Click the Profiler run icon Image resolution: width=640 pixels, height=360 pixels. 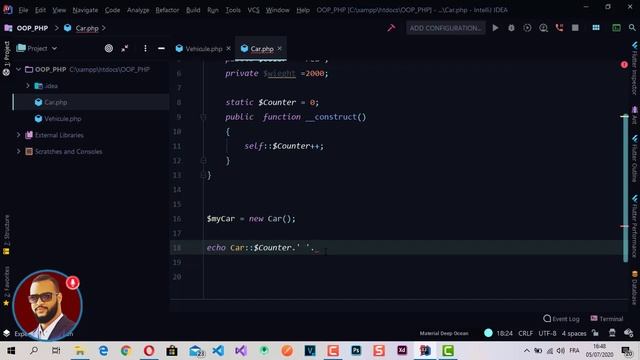pyautogui.click(x=543, y=28)
